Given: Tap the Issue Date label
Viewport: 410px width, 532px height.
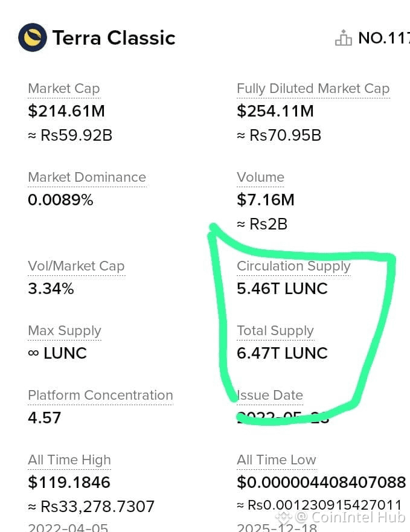Looking at the screenshot, I should (270, 396).
